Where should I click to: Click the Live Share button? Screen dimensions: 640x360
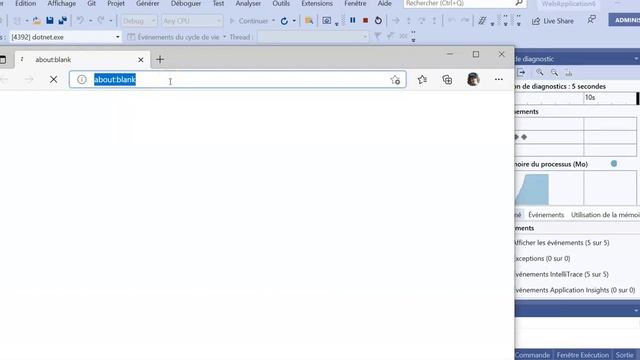(x=553, y=21)
